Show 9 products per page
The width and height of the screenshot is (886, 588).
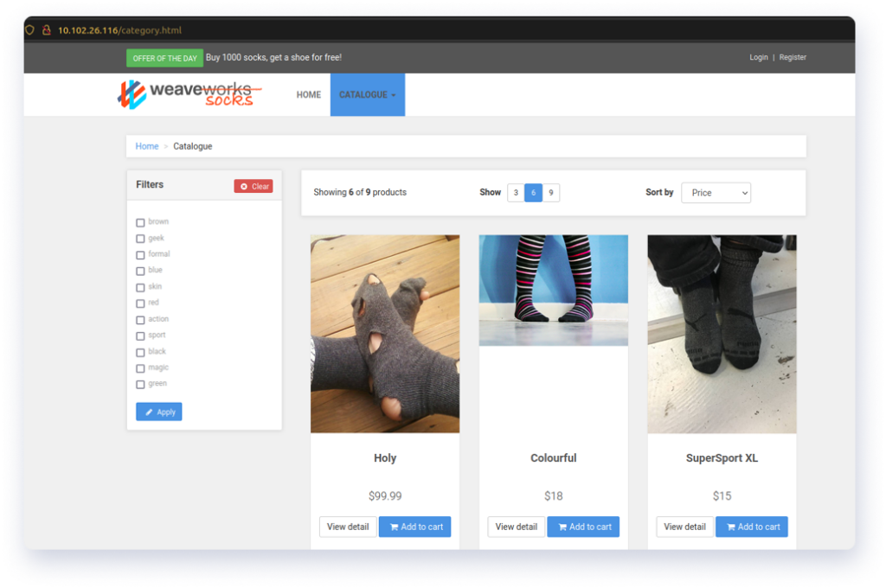point(553,192)
